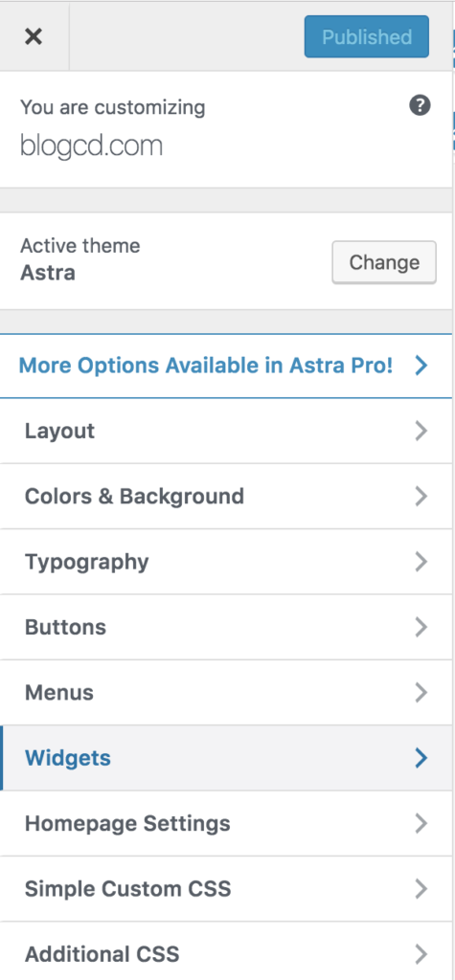Image resolution: width=455 pixels, height=980 pixels.
Task: Click the arrow icon next to Menus
Action: point(421,693)
